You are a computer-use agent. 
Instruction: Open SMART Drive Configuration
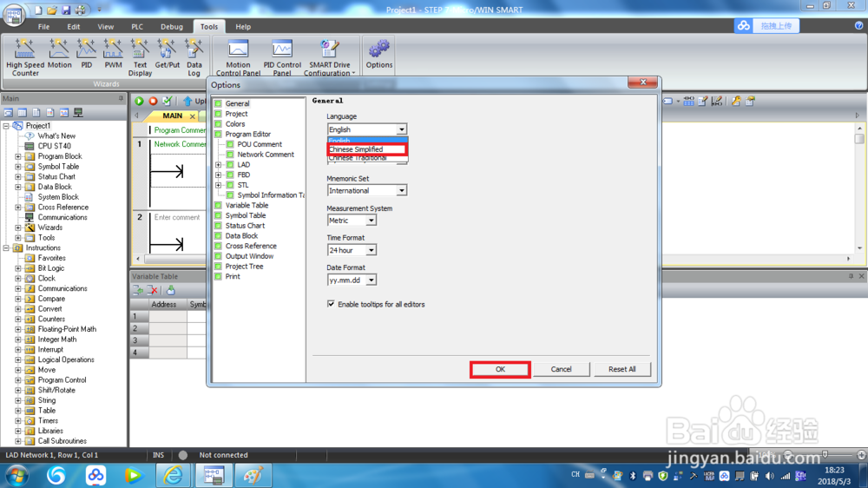click(329, 57)
